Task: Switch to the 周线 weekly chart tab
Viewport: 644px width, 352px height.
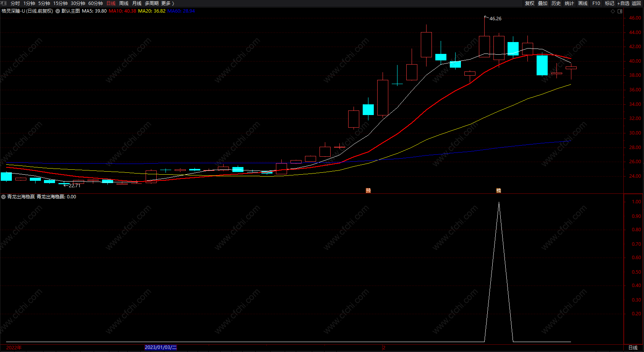Action: (x=124, y=3)
